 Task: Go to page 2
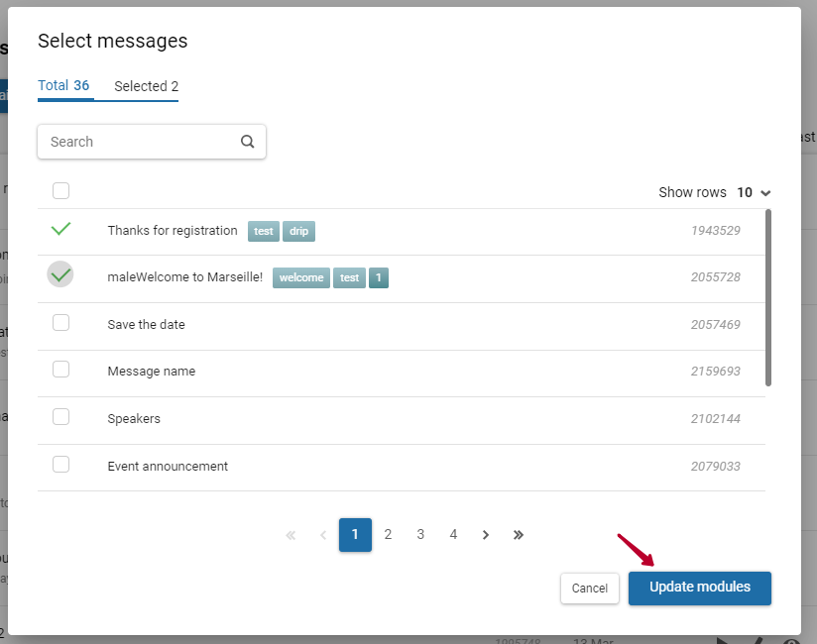(x=388, y=535)
